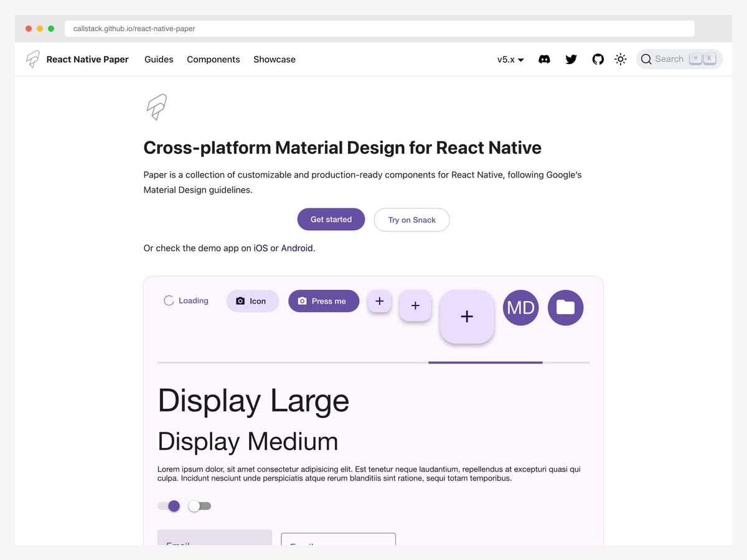Screen dimensions: 747x560
Task: Open the Showcase menu item
Action: click(275, 59)
